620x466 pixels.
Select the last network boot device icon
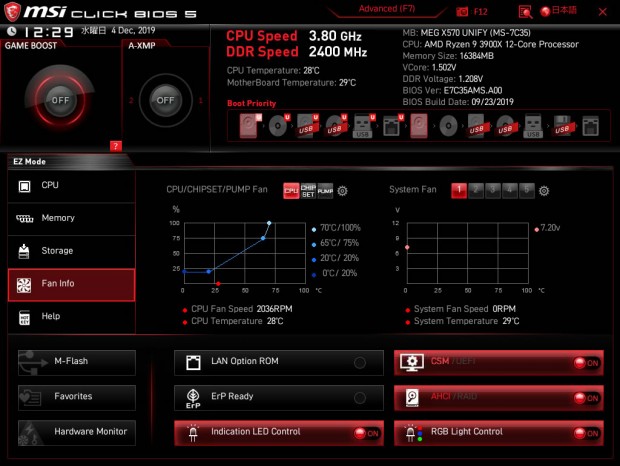pos(590,126)
